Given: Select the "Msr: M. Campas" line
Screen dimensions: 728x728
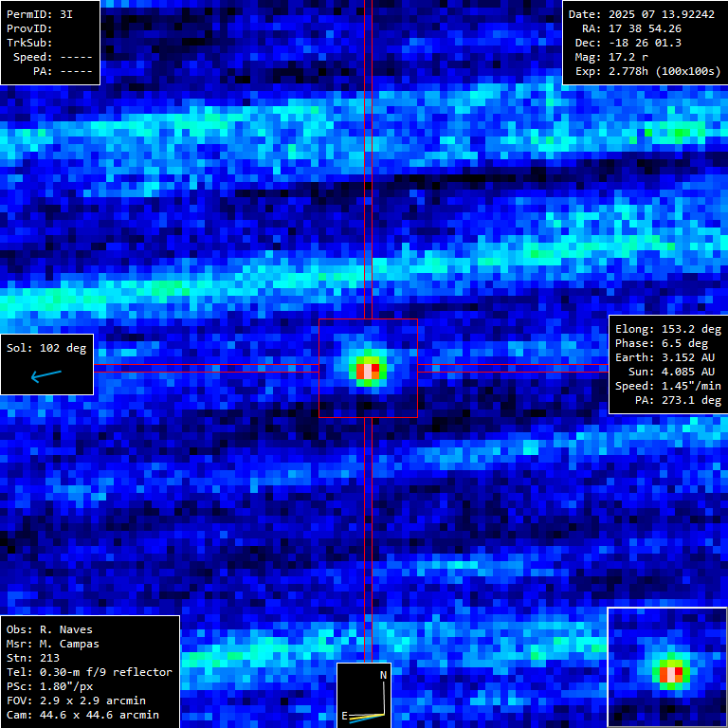Looking at the screenshot, I should [53, 644].
